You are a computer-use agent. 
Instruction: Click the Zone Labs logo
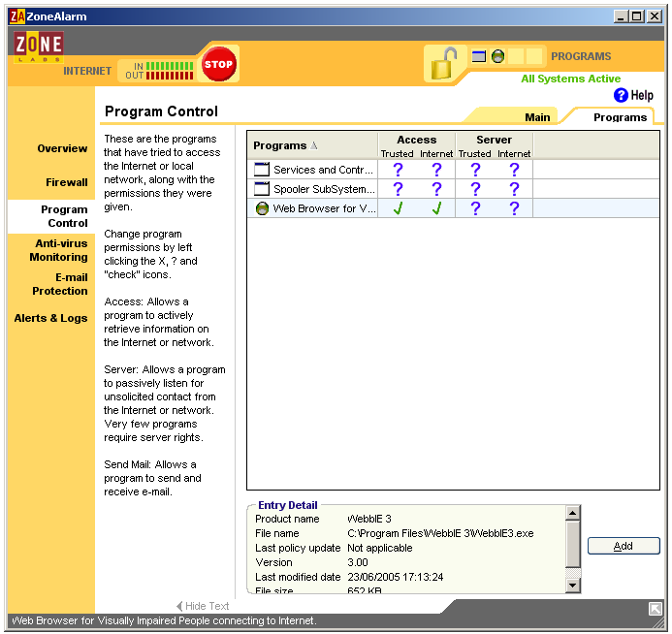[x=39, y=46]
